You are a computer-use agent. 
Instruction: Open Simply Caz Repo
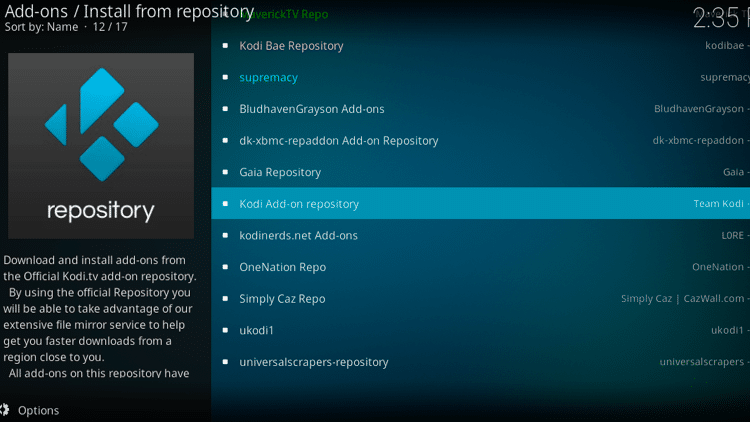[x=481, y=299]
